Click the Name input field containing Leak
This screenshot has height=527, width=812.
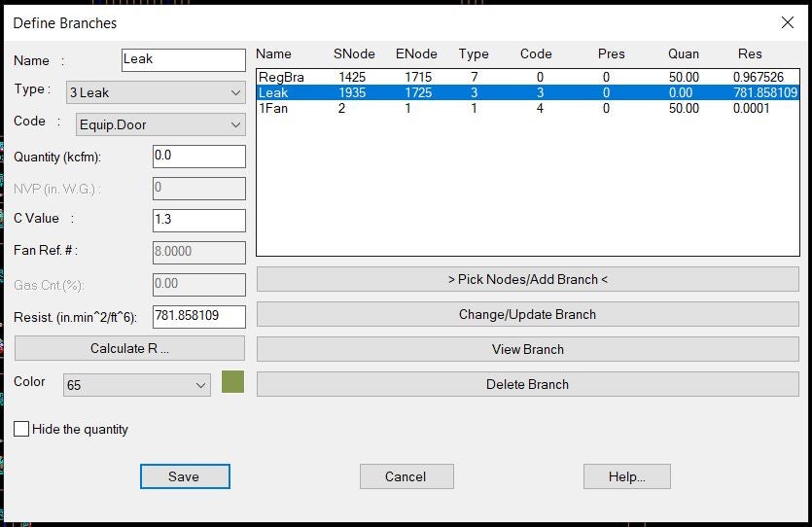pyautogui.click(x=184, y=60)
